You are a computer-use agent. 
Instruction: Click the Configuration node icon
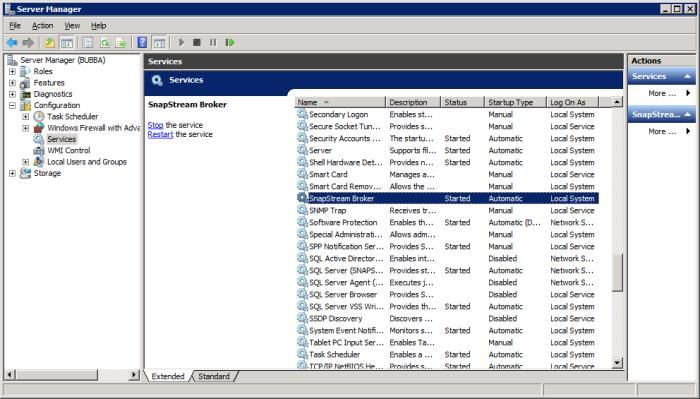pyautogui.click(x=25, y=105)
